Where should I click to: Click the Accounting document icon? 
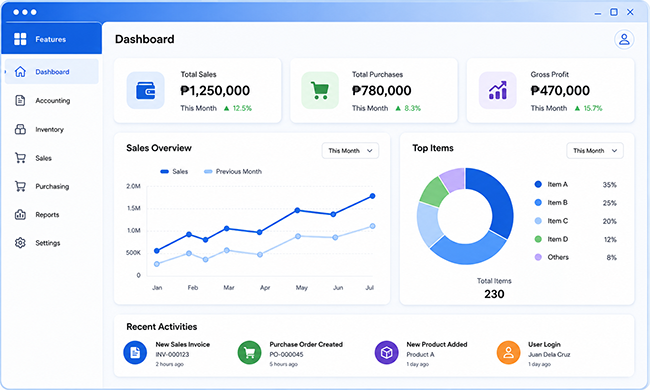tap(20, 100)
